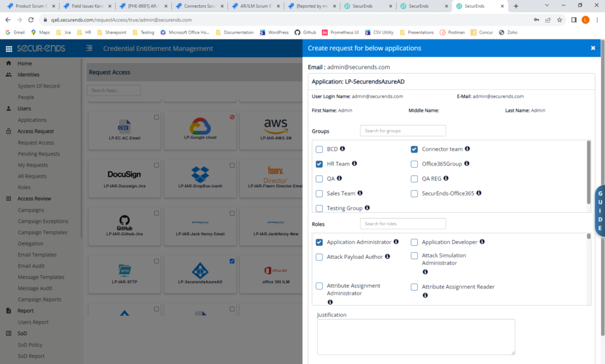The image size is (605, 364).
Task: Click the Identities people icon in sidebar
Action: (x=8, y=74)
